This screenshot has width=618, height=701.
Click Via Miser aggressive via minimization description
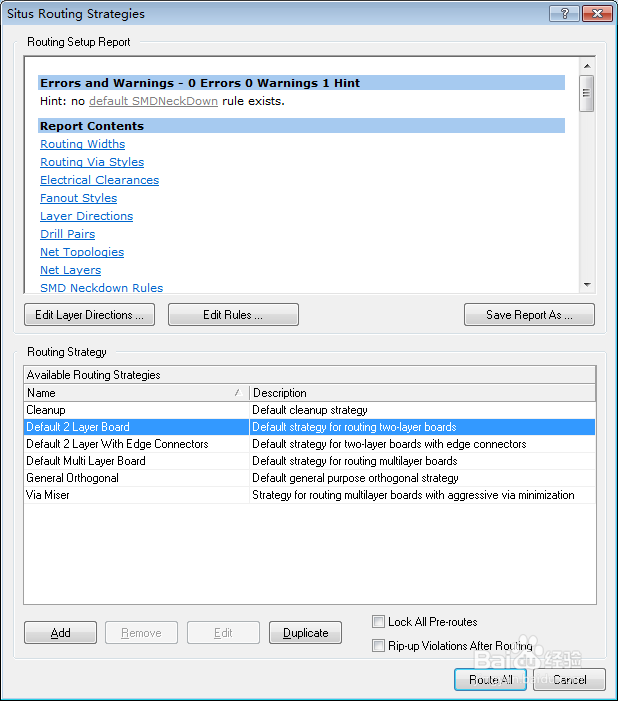click(x=422, y=495)
